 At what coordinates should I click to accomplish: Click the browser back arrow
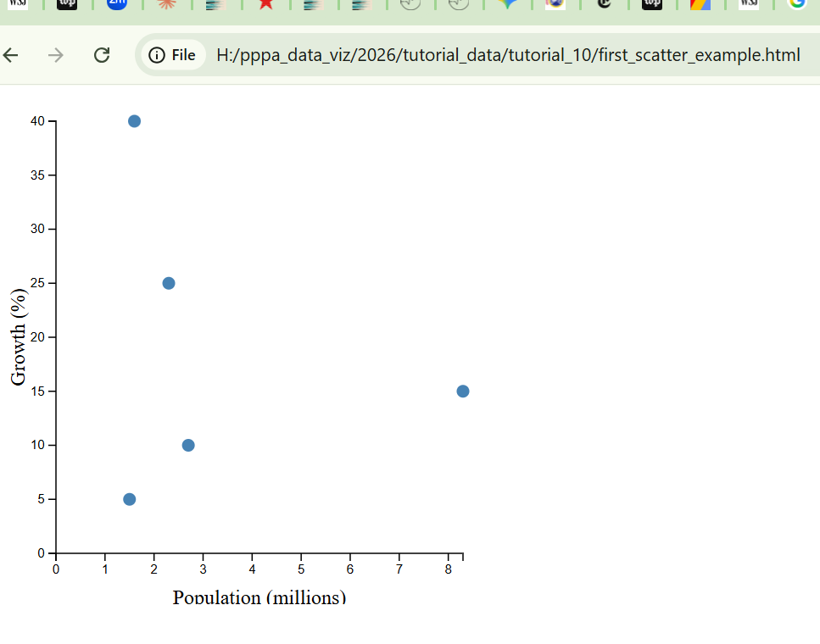point(11,55)
